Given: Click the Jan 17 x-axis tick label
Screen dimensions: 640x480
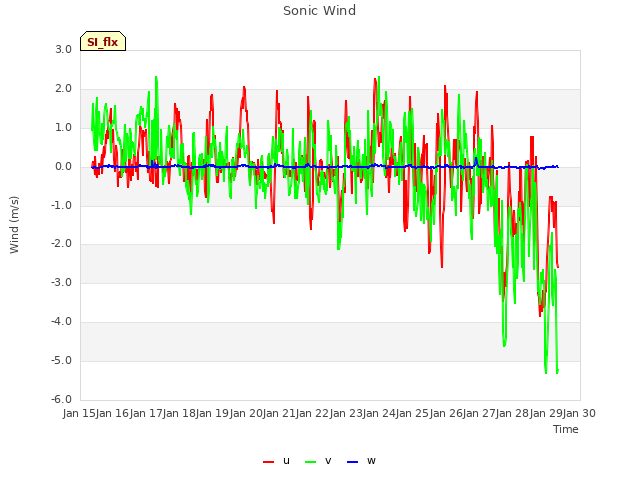Looking at the screenshot, I should tap(146, 413).
